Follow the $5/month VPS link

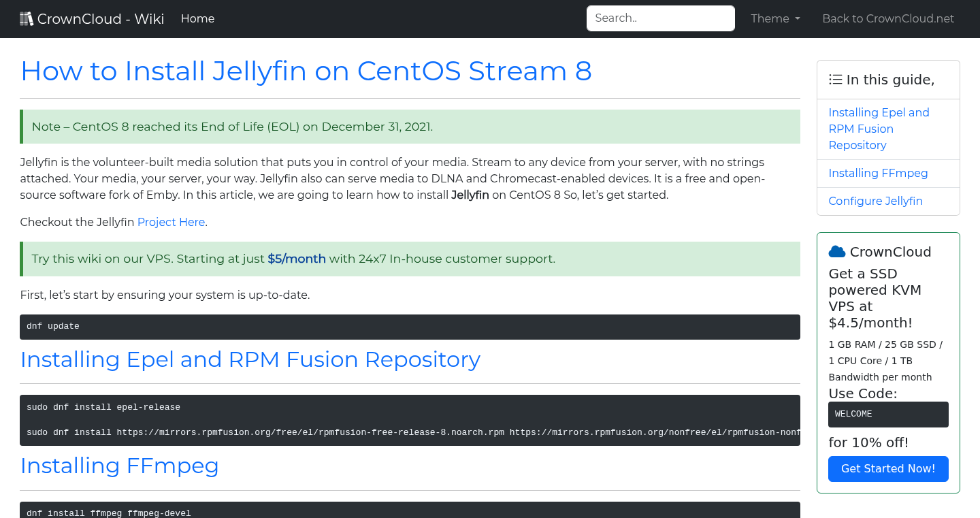coord(297,259)
